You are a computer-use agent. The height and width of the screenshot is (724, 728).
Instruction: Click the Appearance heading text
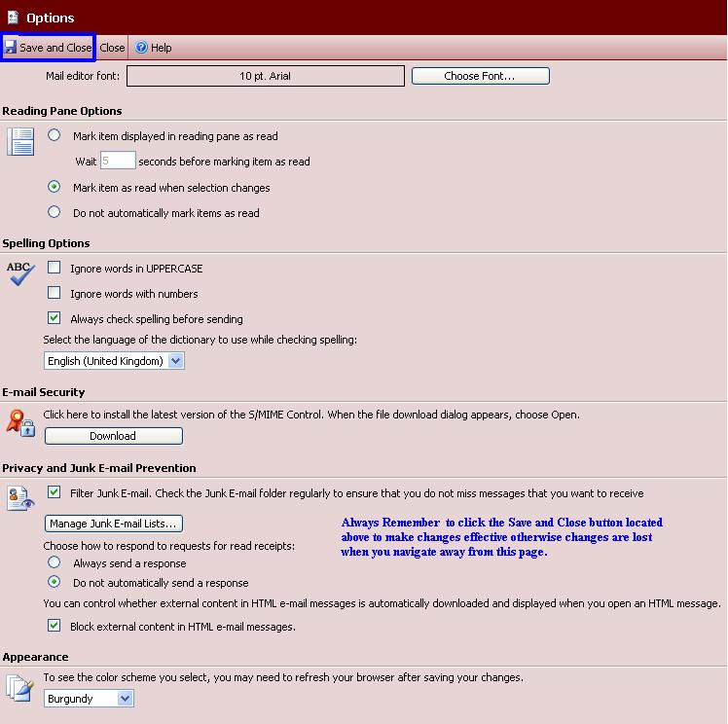point(35,657)
